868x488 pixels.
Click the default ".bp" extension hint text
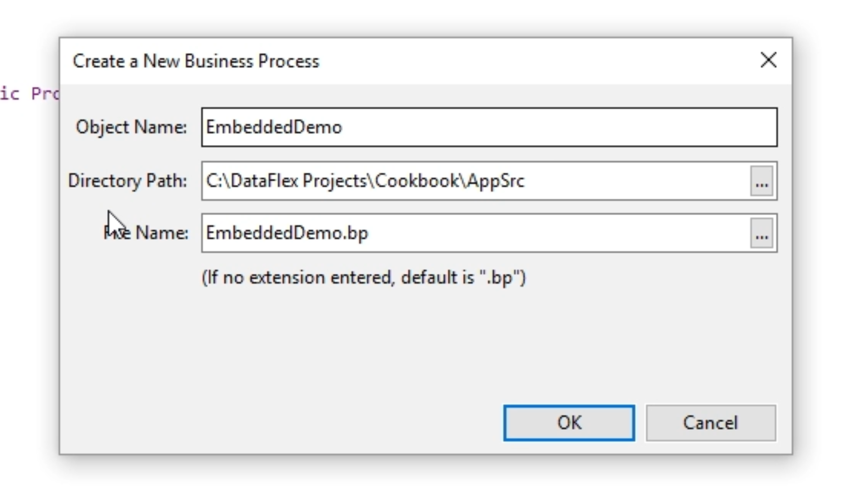click(x=363, y=277)
